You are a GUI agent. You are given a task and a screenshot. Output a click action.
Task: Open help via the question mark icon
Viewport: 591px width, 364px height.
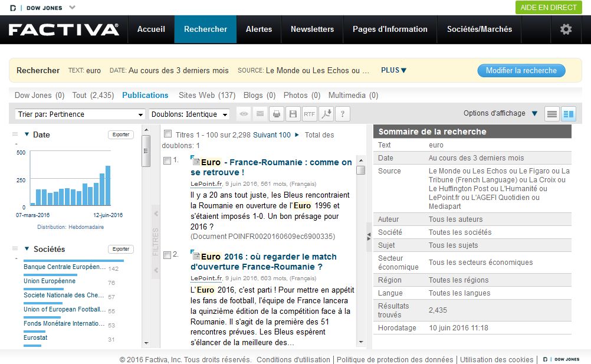tap(343, 114)
